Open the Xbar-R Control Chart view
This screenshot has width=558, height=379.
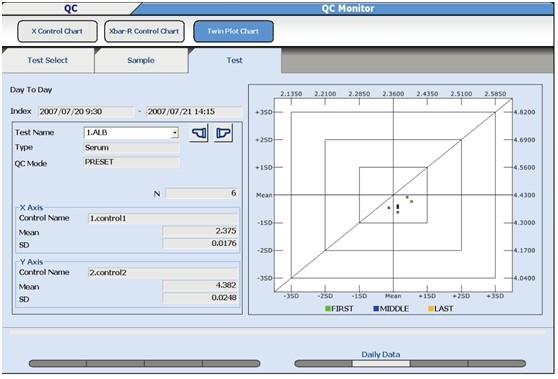click(x=144, y=31)
